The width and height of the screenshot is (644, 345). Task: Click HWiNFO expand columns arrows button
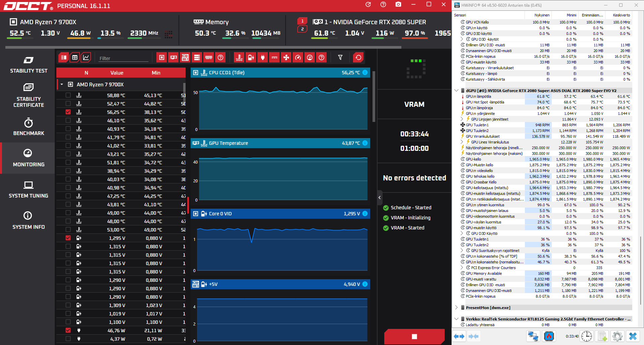coord(459,336)
